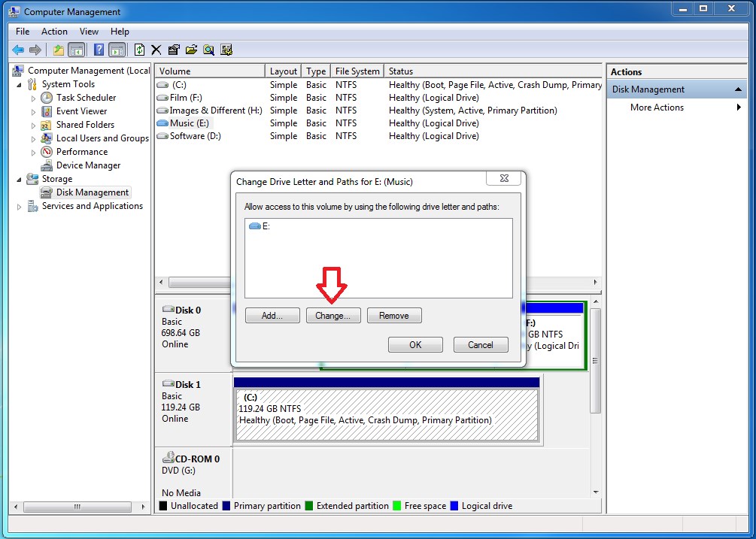Click the Remove button in dialog
Screen dimensions: 756x539
[394, 316]
